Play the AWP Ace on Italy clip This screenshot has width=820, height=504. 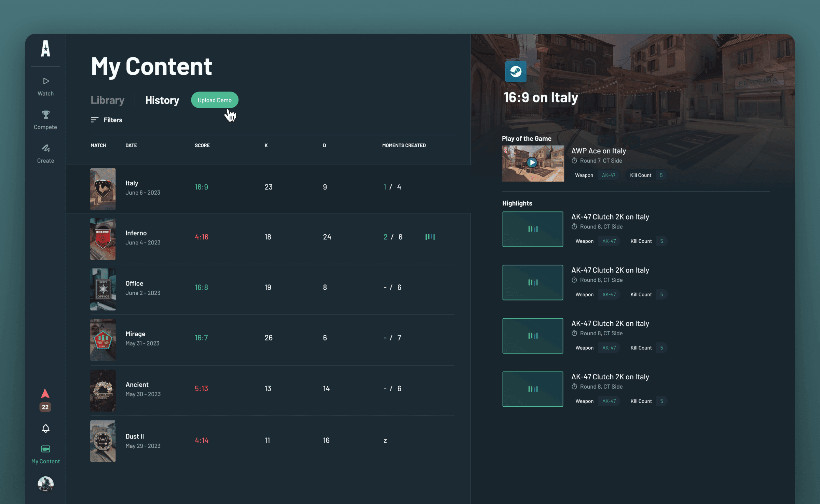click(532, 163)
